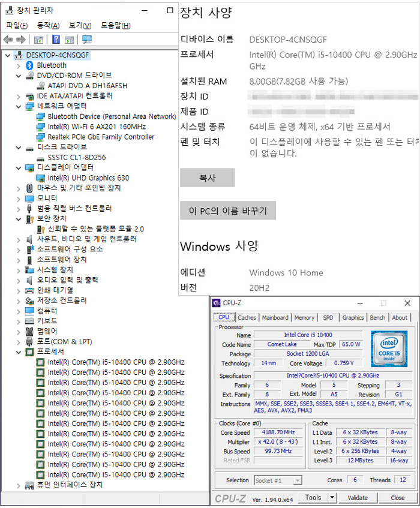This screenshot has height=508, width=420.
Task: Collapse the 디스크 드라이브 node
Action: click(x=19, y=148)
